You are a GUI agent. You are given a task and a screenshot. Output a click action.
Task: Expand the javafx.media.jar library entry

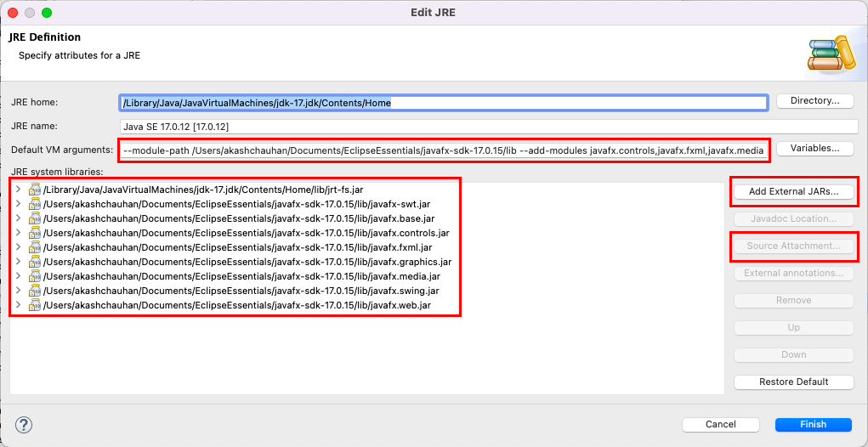point(18,275)
